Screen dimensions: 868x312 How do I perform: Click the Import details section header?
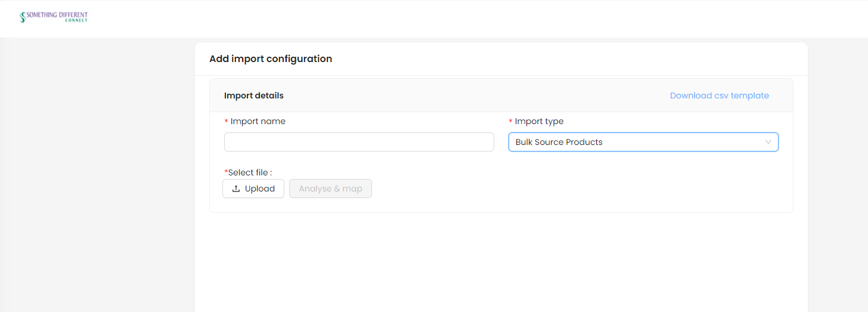[254, 95]
